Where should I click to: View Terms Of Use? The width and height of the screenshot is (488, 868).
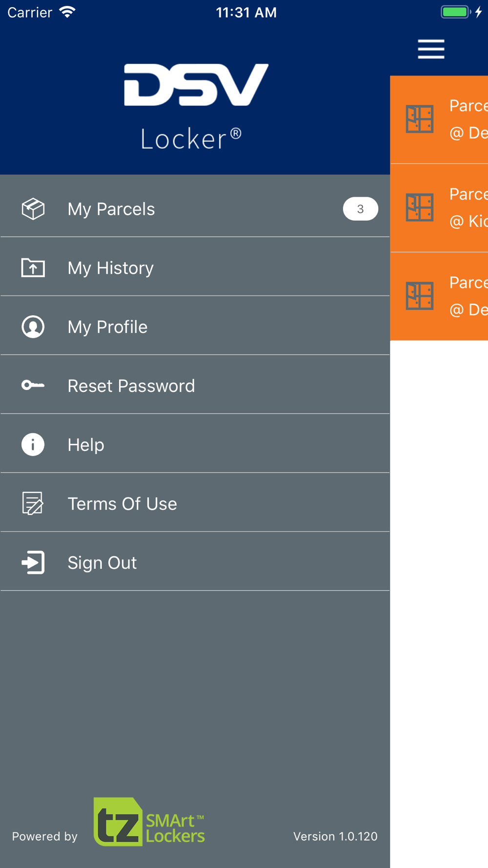[x=195, y=503]
